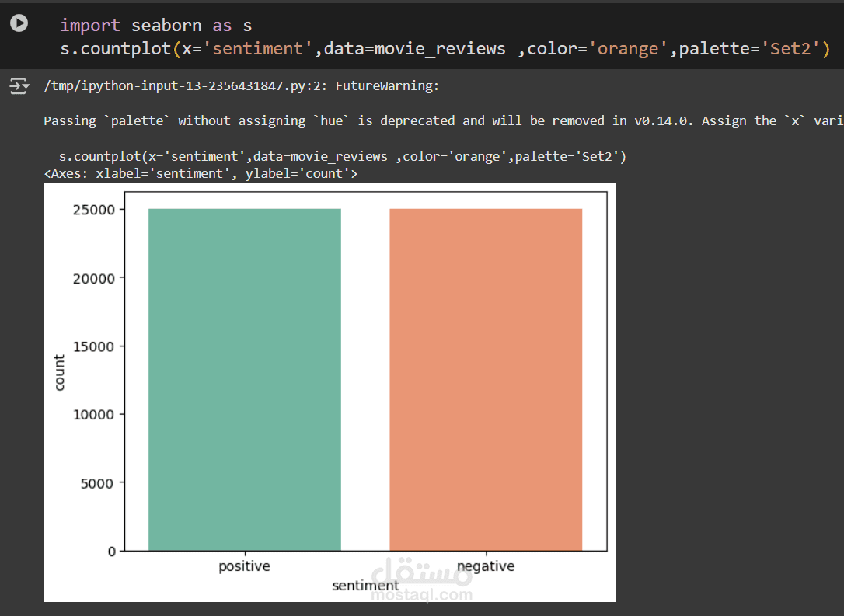Click the 'sentiment' x-axis title

pyautogui.click(x=365, y=586)
